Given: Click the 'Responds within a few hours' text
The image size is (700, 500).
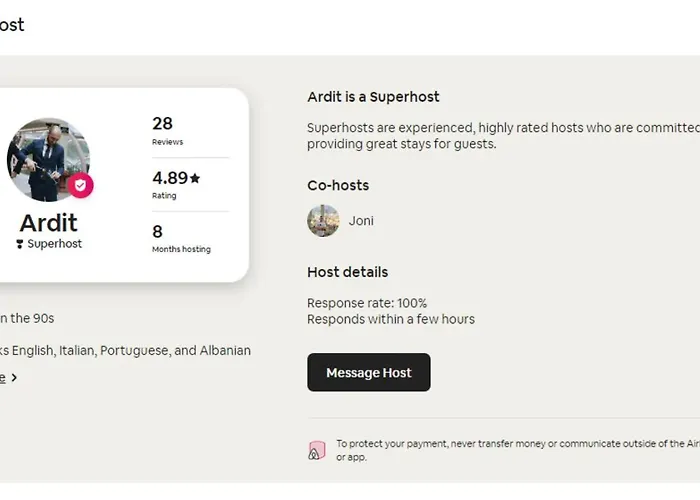Looking at the screenshot, I should [391, 319].
